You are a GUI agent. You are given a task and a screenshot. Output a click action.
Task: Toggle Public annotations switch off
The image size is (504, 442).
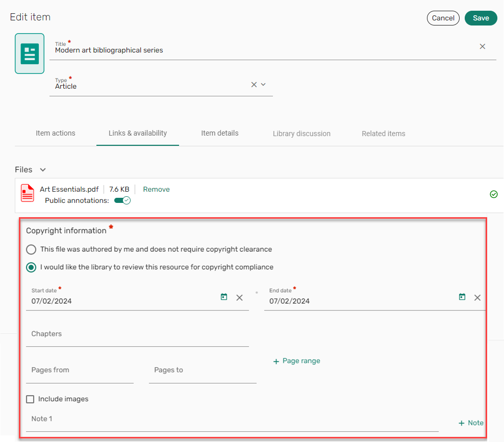122,200
